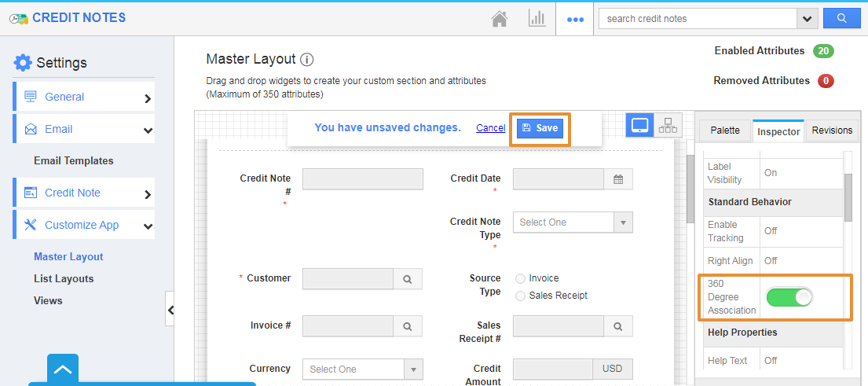Screen dimensions: 868x386
Task: Open the Credit Note Type dropdown
Action: tap(573, 222)
